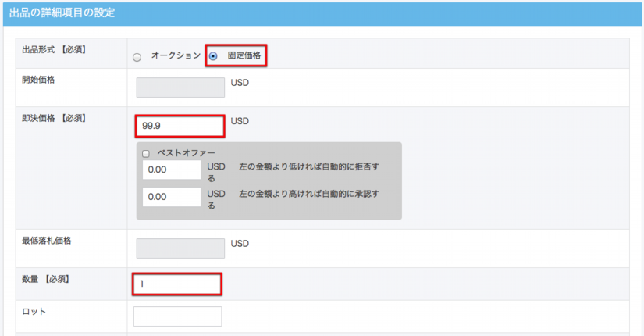This screenshot has height=336, width=644.
Task: Click the 出品の詳細項目の設定 section header
Action: tap(62, 13)
